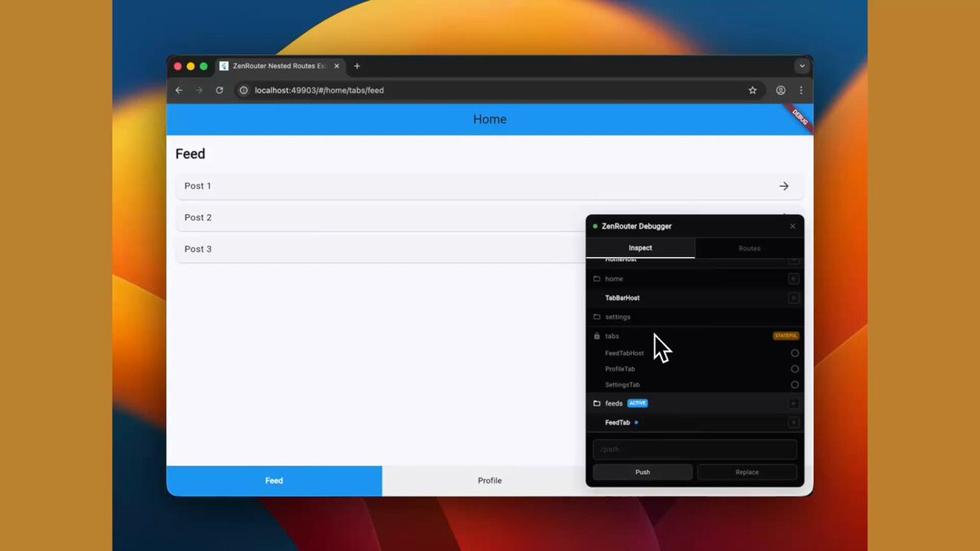Image resolution: width=980 pixels, height=551 pixels.
Task: Click the FeedTabHost label text
Action: coord(625,353)
